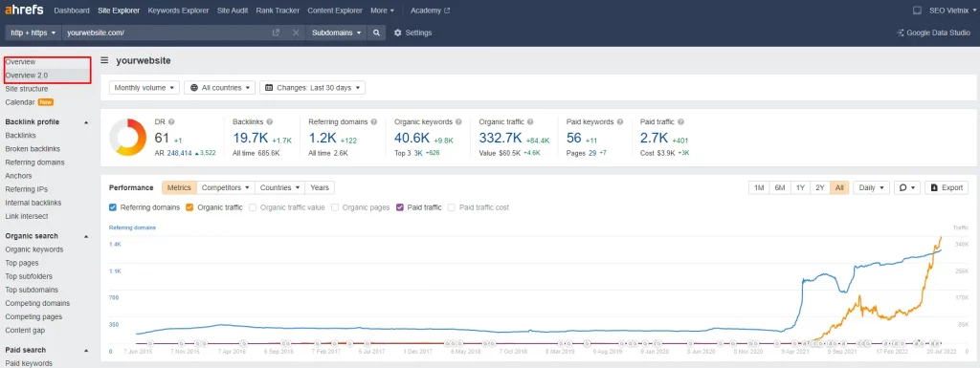Uncheck the Organic traffic checkbox
This screenshot has width=980, height=368.
189,207
